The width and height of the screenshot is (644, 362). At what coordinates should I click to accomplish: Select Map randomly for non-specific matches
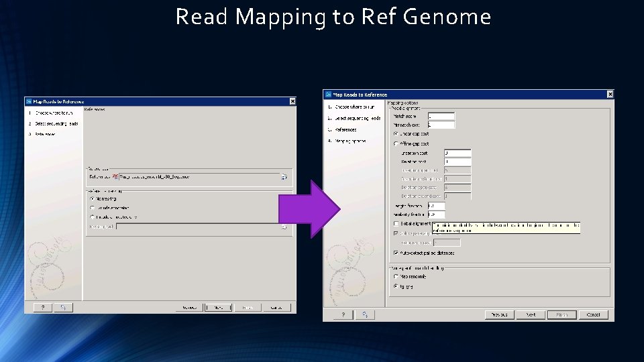(396, 277)
